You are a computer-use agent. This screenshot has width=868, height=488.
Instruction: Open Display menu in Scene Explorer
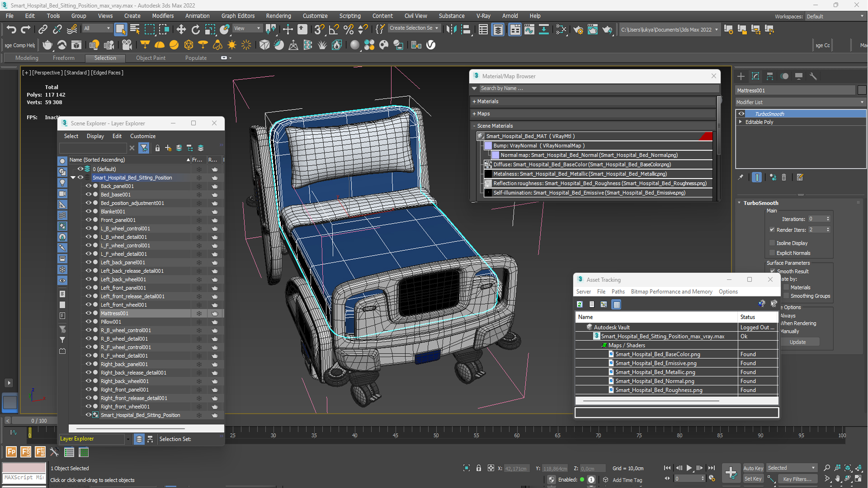click(95, 136)
